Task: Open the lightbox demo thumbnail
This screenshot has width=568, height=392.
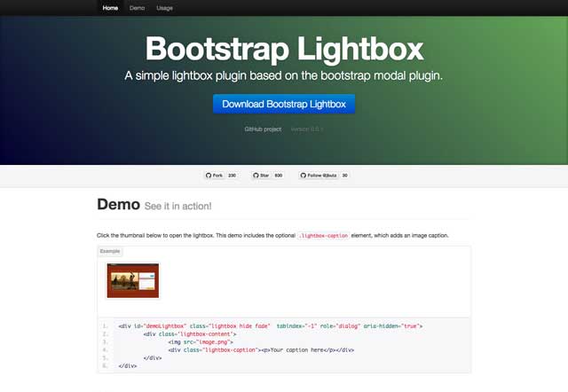Action: (132, 280)
